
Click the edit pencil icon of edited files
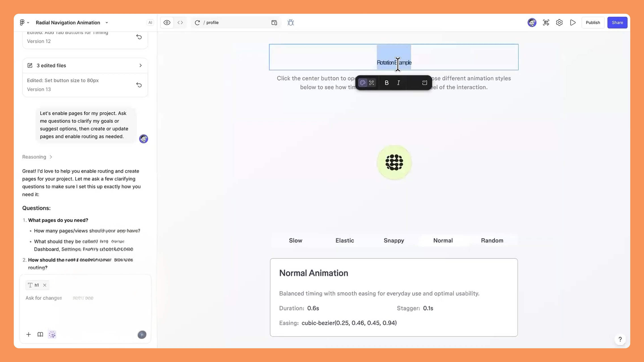pos(30,65)
